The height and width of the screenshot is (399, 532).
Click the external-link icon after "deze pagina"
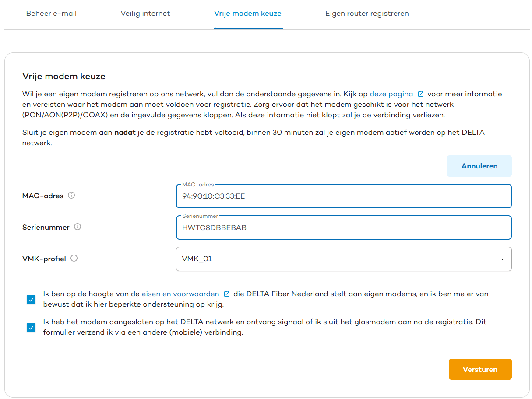click(x=421, y=94)
